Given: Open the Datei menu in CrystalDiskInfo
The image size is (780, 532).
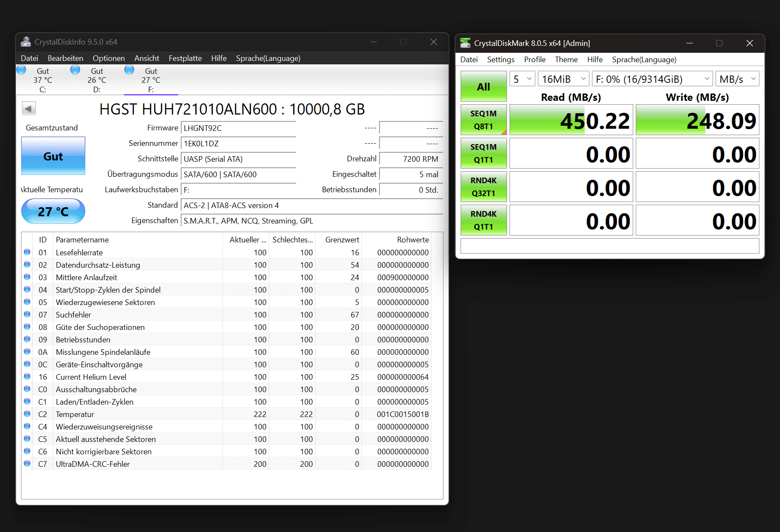Looking at the screenshot, I should click(x=30, y=58).
